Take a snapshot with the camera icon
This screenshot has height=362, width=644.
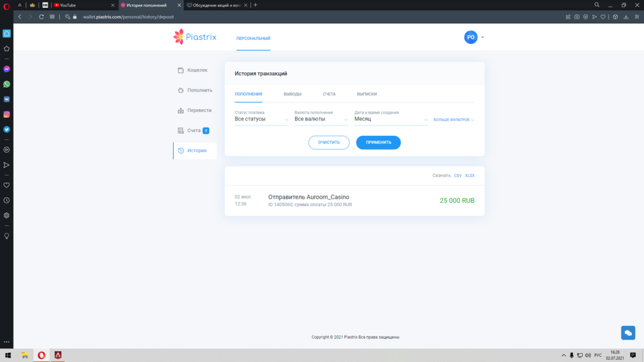[x=577, y=17]
